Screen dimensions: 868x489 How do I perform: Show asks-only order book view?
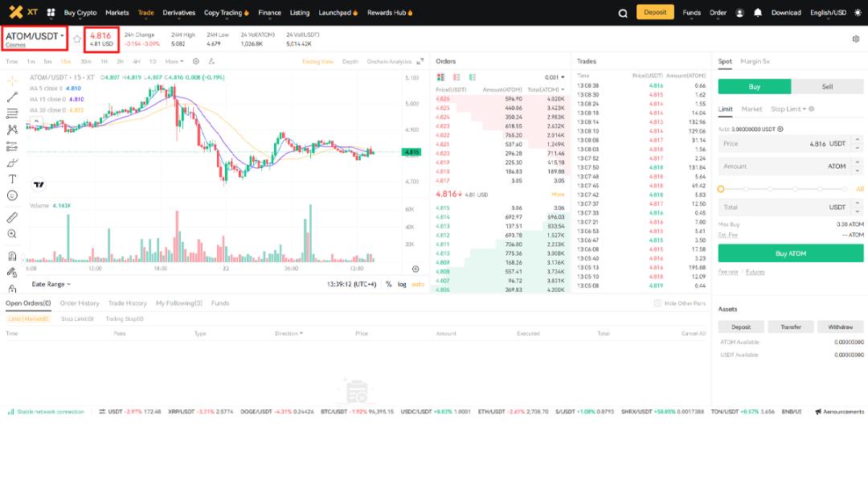click(457, 77)
